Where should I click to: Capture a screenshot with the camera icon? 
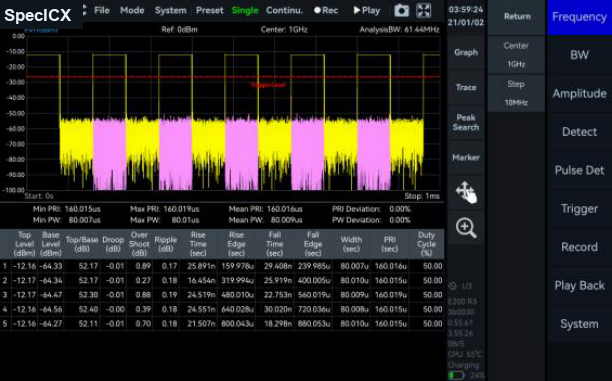click(x=401, y=11)
